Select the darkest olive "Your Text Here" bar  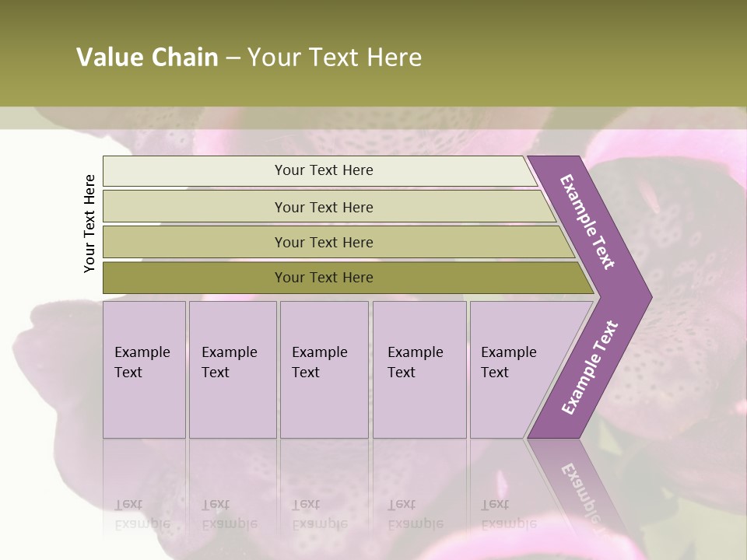tap(323, 278)
